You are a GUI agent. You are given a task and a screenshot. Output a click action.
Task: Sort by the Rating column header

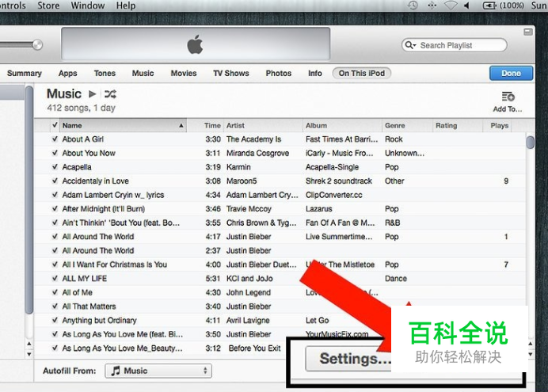[x=458, y=125]
